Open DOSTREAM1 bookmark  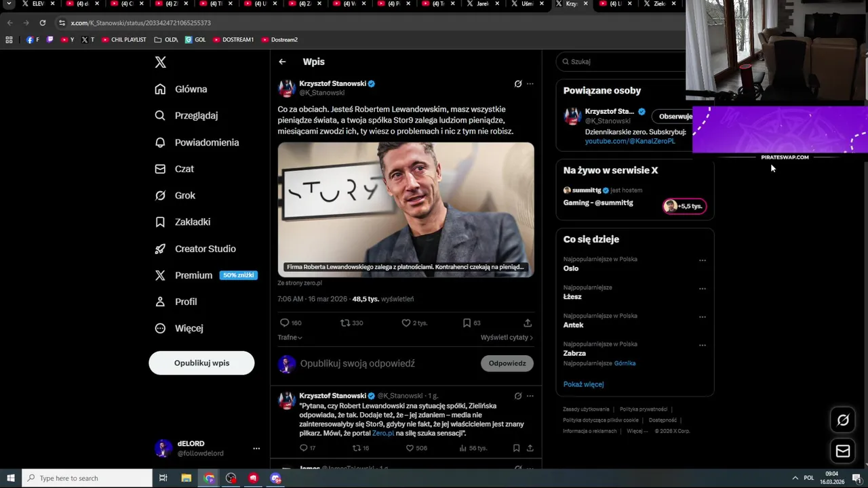[233, 40]
